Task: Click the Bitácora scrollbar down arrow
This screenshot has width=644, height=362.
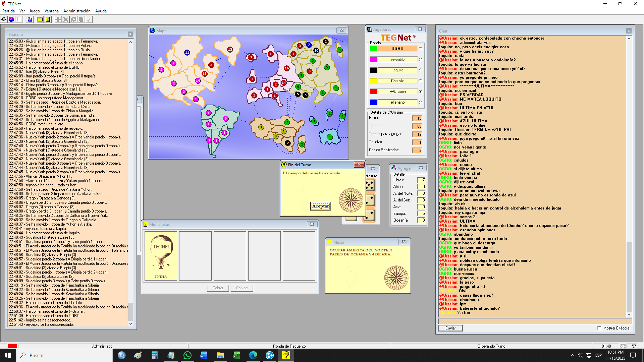Action: 130,324
